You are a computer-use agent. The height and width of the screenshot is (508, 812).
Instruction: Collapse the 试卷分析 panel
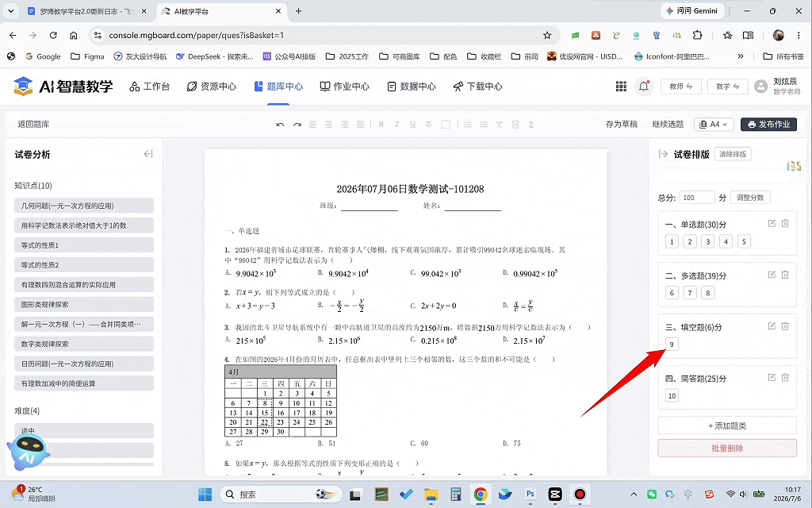pyautogui.click(x=148, y=154)
